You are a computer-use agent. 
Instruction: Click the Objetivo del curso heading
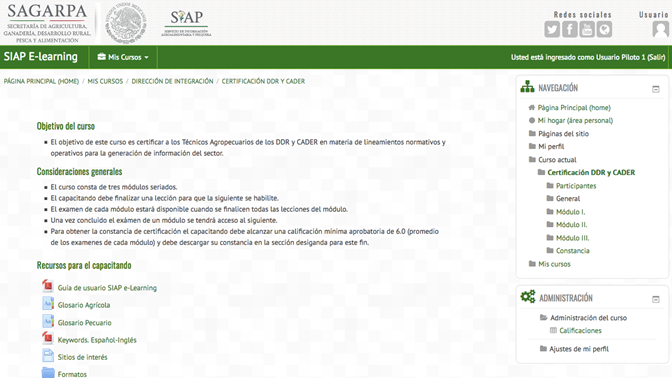66,126
